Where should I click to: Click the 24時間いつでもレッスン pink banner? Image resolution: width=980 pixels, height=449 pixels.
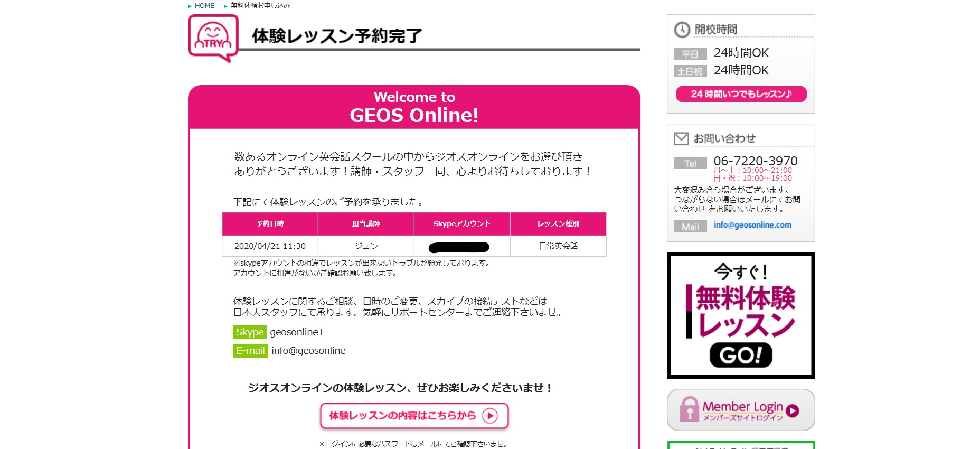coord(741,94)
